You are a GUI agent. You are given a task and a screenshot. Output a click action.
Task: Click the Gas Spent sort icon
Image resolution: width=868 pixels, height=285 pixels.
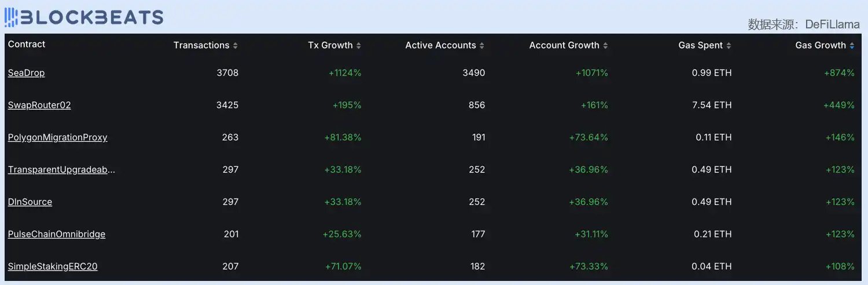point(729,46)
